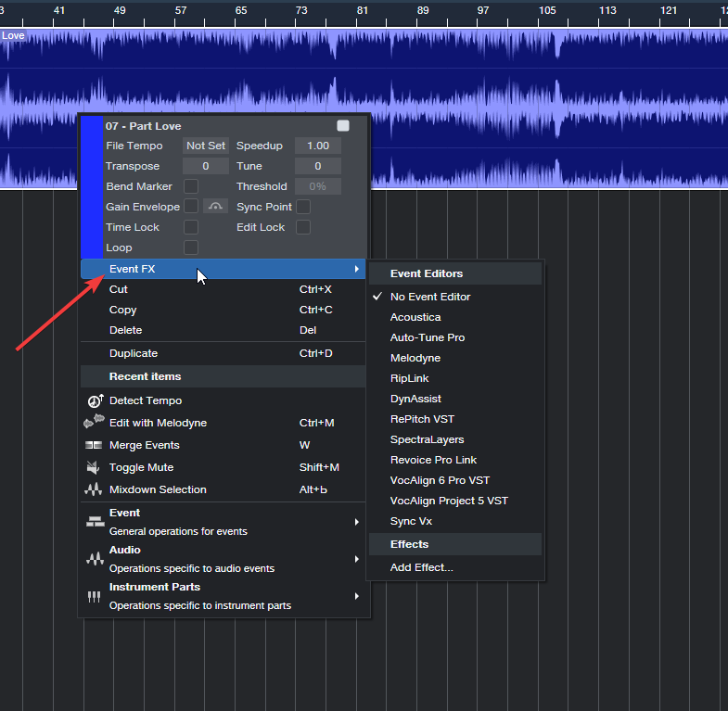Click Add Effect... in Effects section

tap(455, 567)
